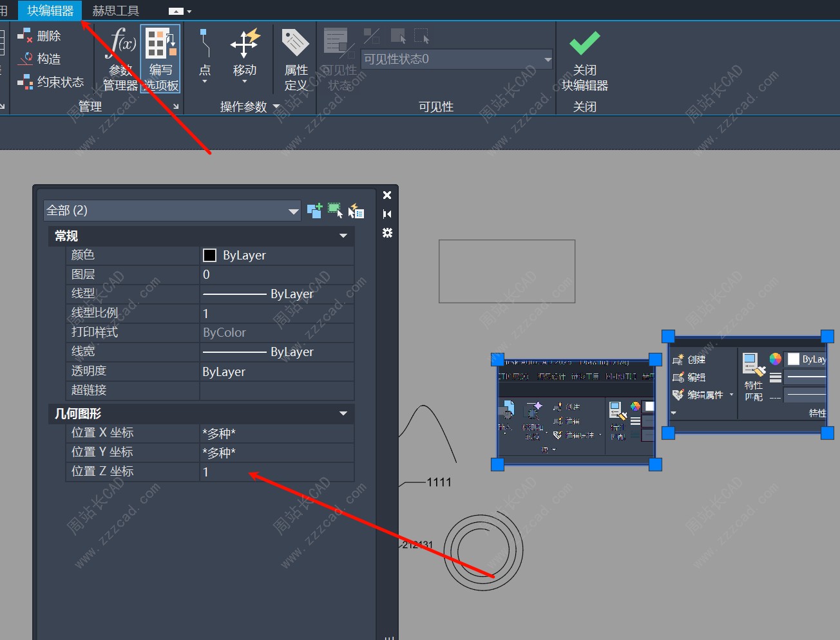
Task: Toggle auto-hide on the properties palette
Action: 387,214
